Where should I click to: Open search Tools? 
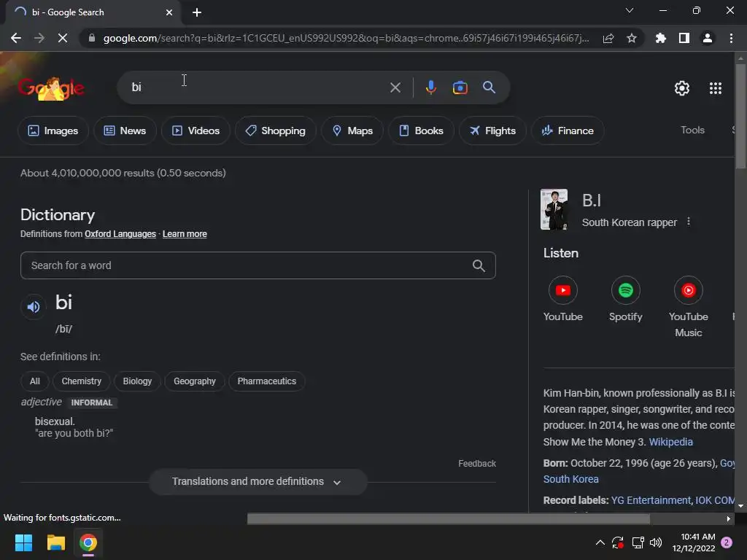point(692,130)
